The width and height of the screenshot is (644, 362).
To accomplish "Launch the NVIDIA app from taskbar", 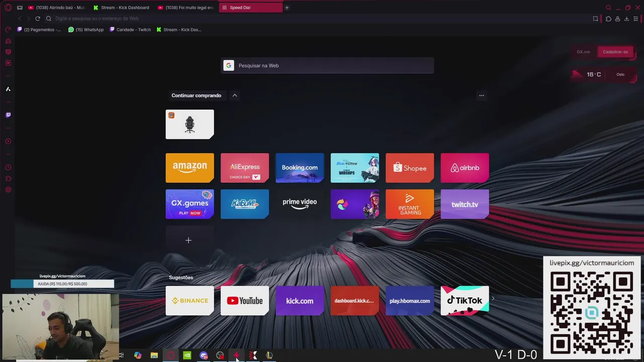I will click(x=187, y=355).
